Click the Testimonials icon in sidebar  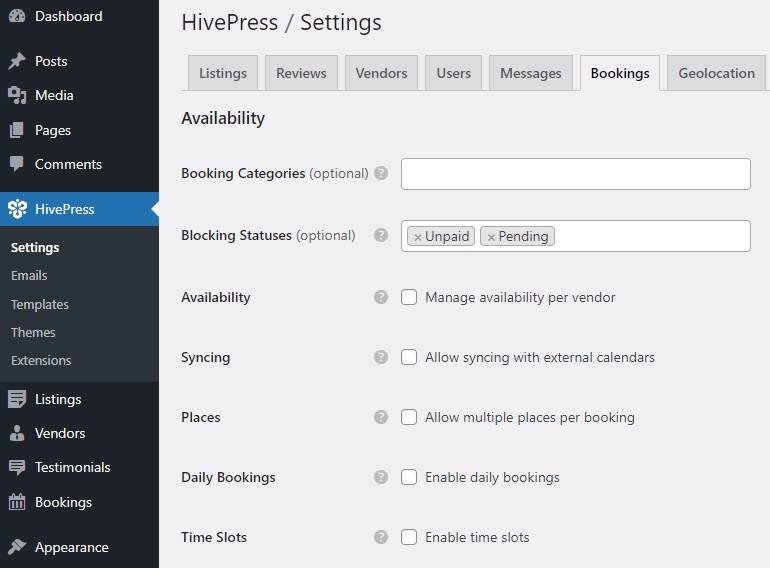[17, 467]
